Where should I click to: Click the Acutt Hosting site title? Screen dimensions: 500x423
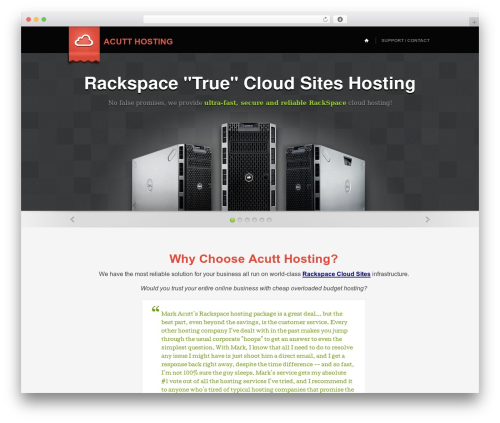click(x=138, y=42)
